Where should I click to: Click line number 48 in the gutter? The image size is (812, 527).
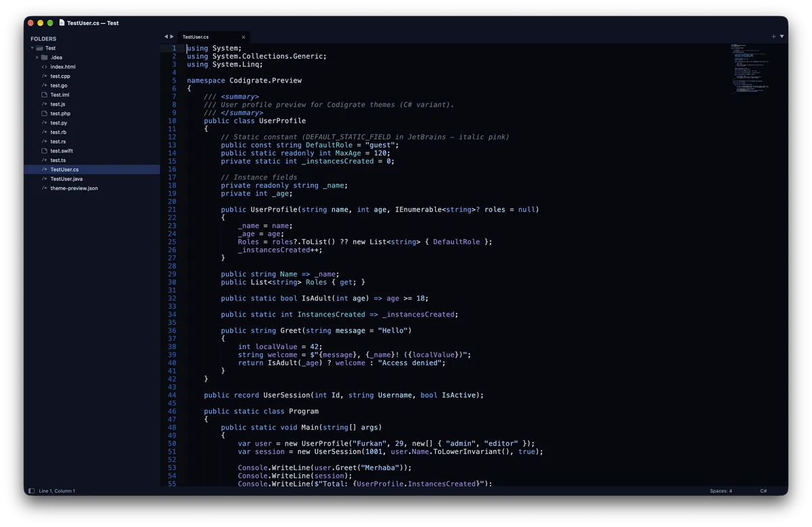tap(173, 428)
